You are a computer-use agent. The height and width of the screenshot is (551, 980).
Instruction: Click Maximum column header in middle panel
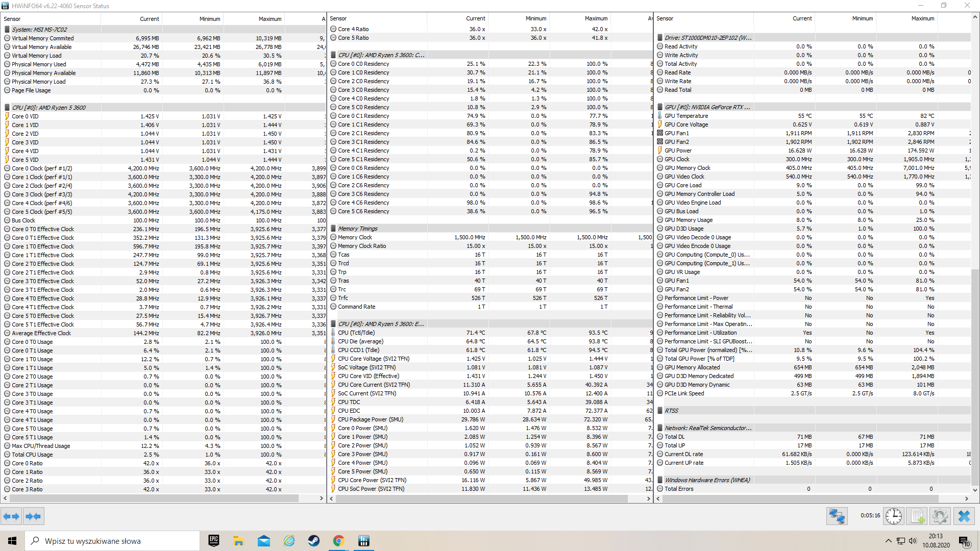(x=580, y=18)
